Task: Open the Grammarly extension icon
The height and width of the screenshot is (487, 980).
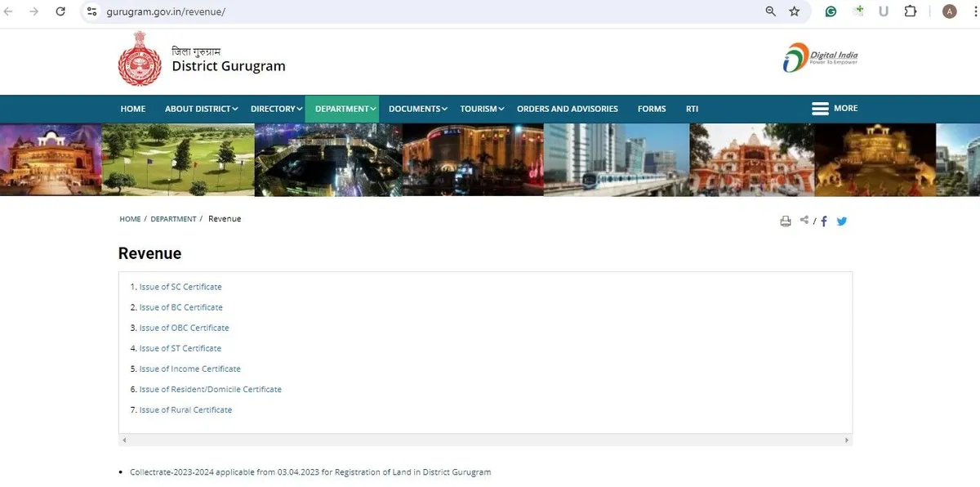Action: point(831,11)
